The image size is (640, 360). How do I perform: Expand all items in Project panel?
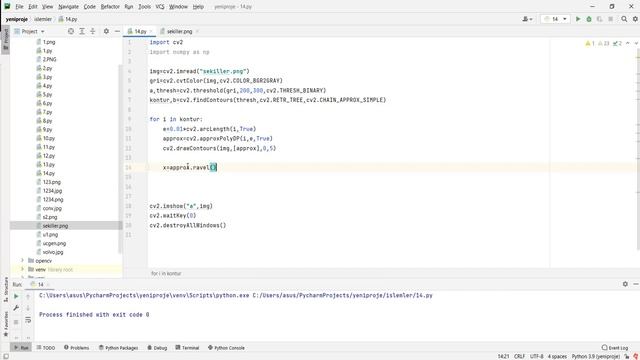click(x=82, y=31)
